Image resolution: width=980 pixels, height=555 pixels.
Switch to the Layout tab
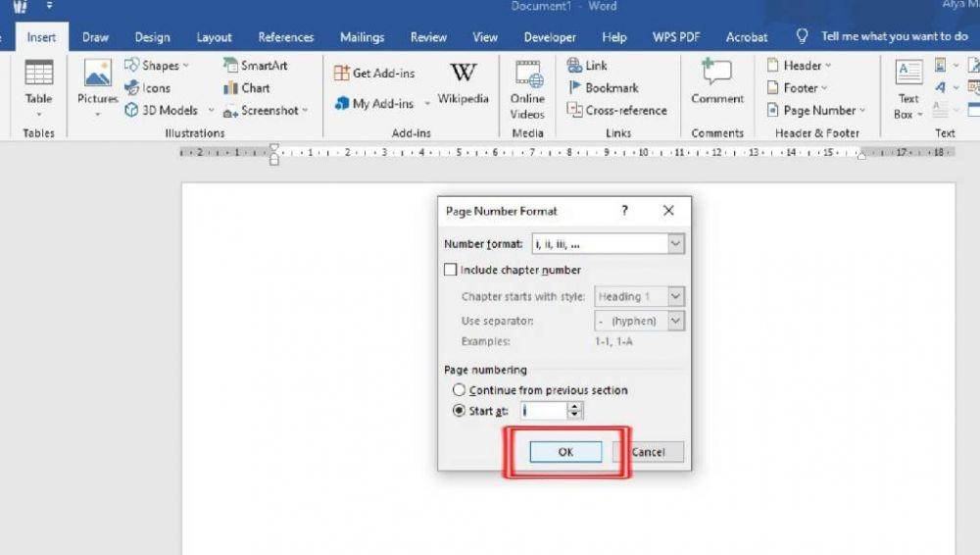[x=214, y=37]
